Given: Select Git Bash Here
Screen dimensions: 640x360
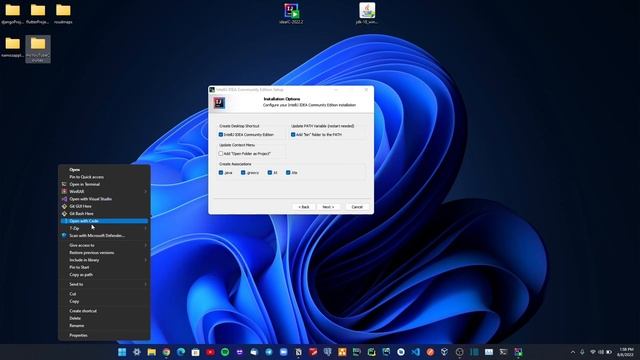Looking at the screenshot, I should click(x=104, y=213).
